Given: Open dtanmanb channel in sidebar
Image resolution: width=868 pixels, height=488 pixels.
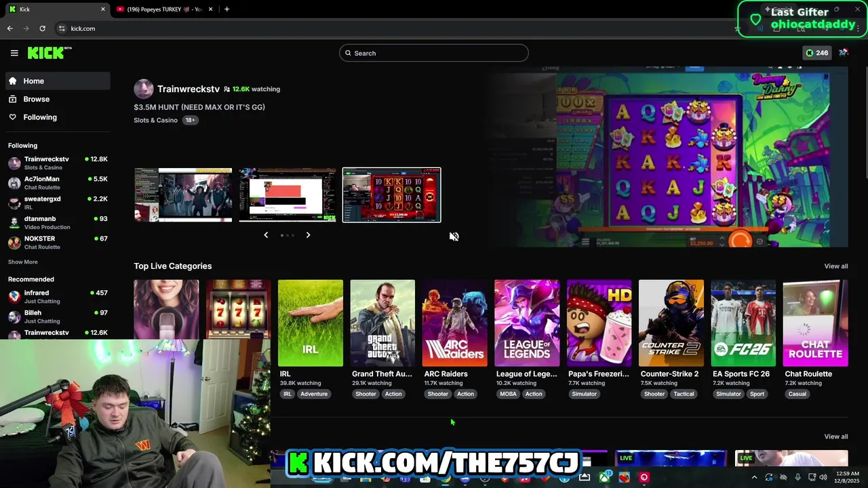Looking at the screenshot, I should point(58,222).
